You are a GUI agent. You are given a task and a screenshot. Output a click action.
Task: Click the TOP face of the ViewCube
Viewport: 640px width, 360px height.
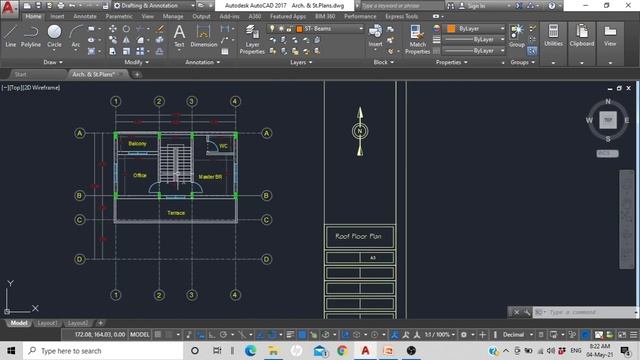pyautogui.click(x=608, y=120)
